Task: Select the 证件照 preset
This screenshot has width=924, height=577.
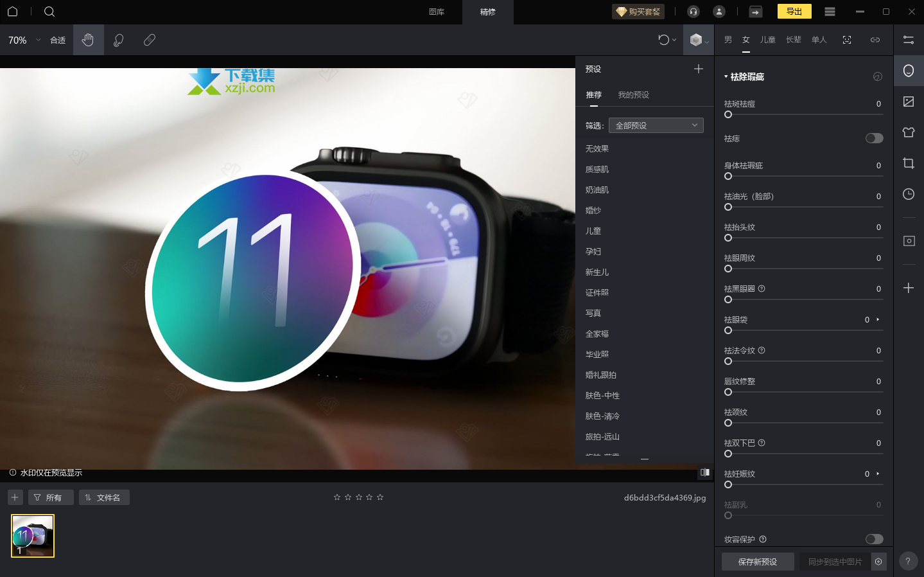Action: (597, 292)
